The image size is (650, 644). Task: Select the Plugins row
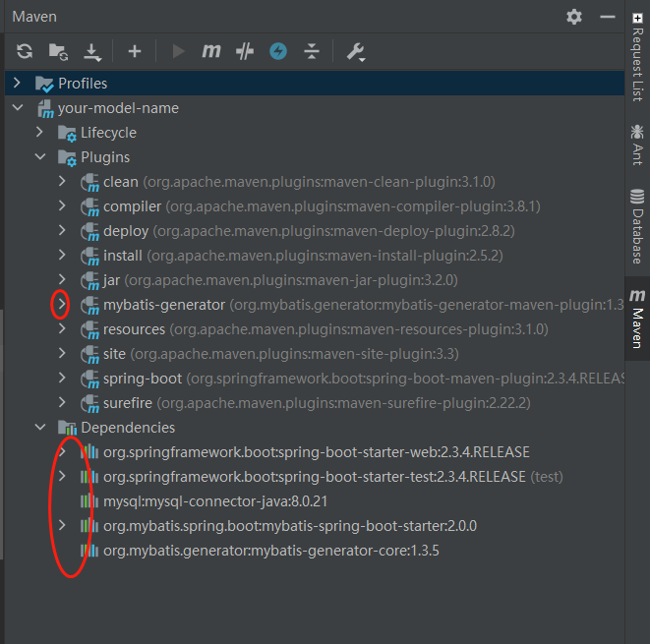315,157
